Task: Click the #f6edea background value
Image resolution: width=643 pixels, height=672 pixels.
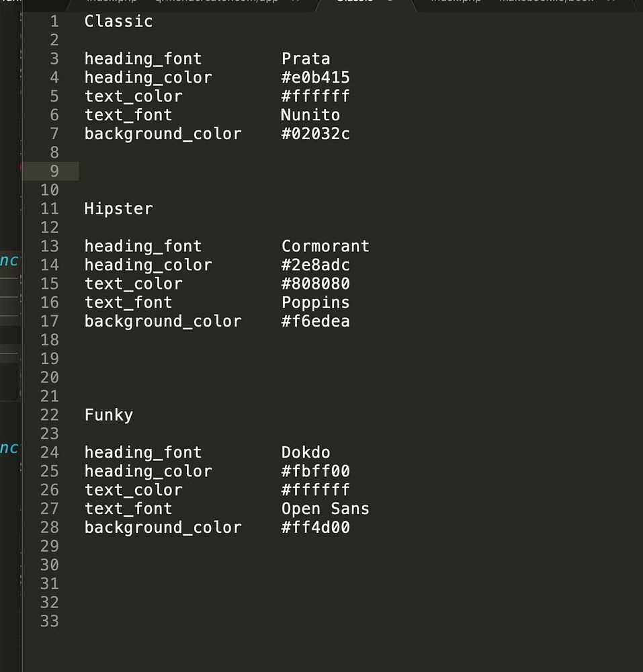Action: tap(315, 321)
